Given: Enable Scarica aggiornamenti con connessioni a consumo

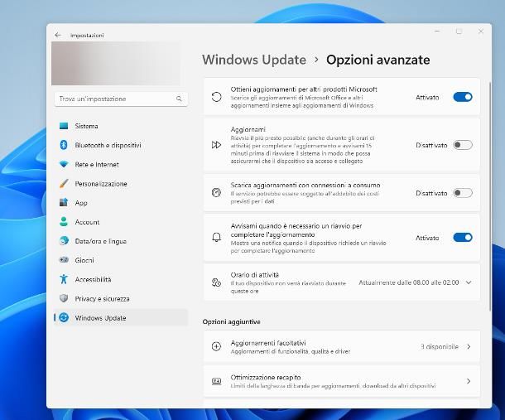Looking at the screenshot, I should coord(463,193).
